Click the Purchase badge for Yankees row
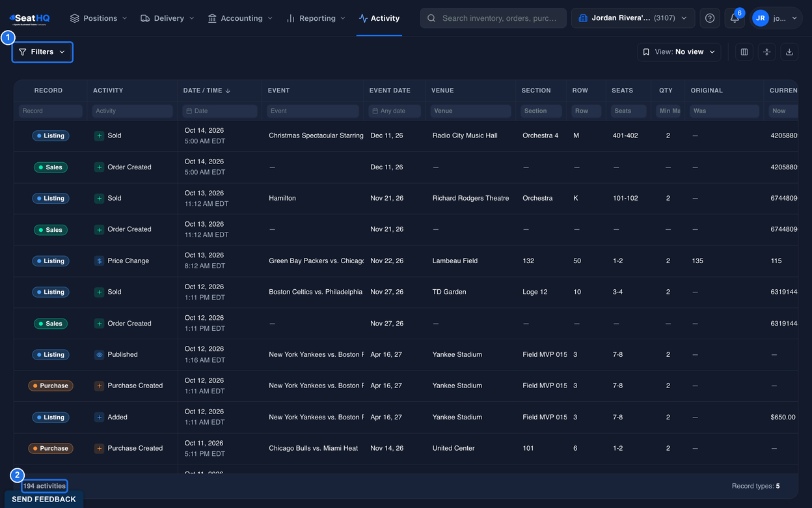This screenshot has height=508, width=812. click(51, 386)
